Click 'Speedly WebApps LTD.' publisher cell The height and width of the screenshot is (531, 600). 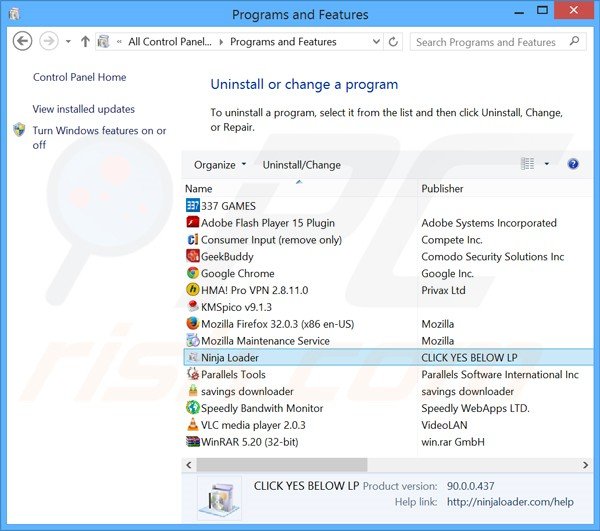[x=475, y=408]
